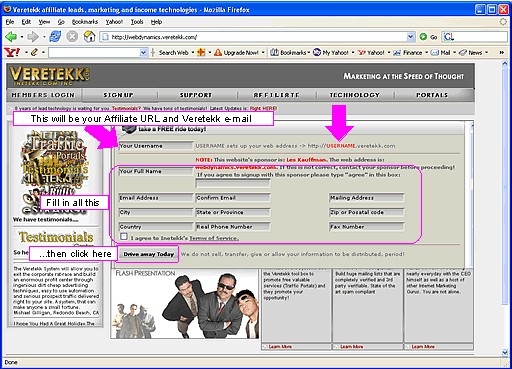512x369 pixels.
Task: Click the Yahoo! toolbar logo
Action: (12, 52)
